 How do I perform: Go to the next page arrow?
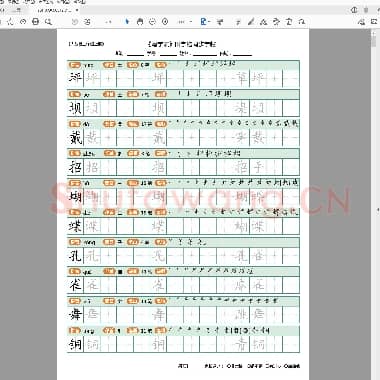pos(87,22)
